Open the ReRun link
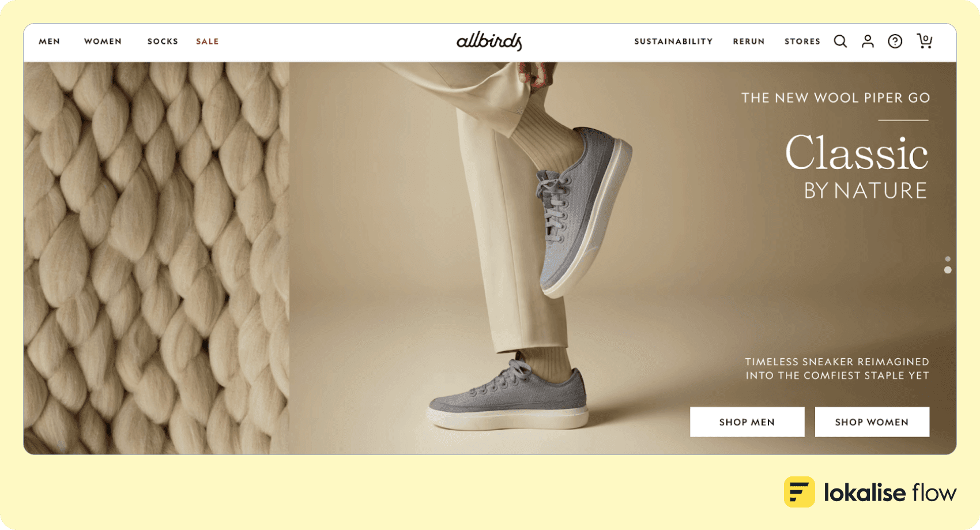The width and height of the screenshot is (980, 530). [x=749, y=42]
